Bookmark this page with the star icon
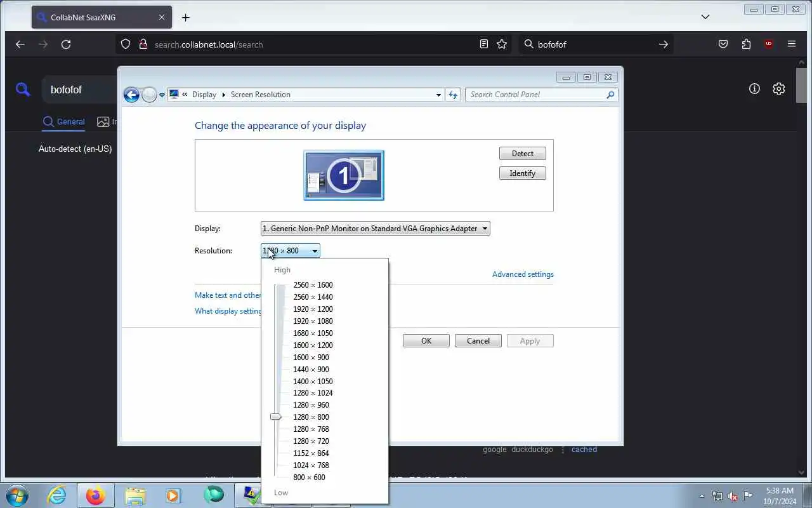The width and height of the screenshot is (812, 508). click(502, 44)
